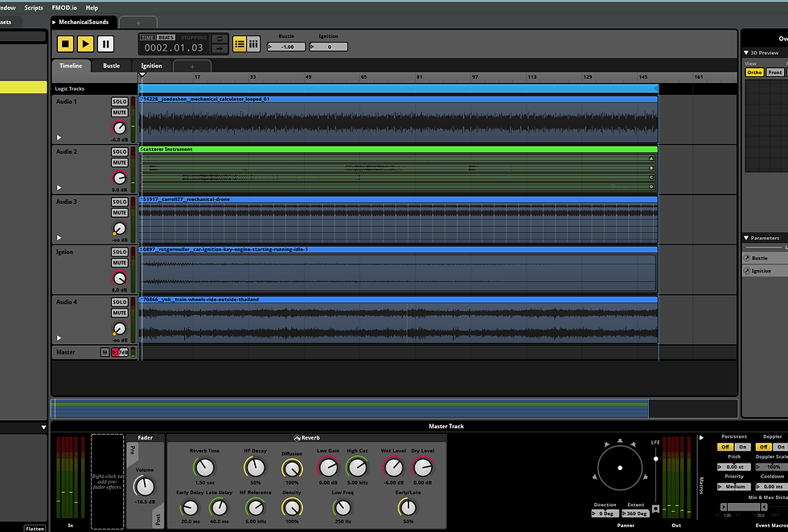Click the Flatten button
This screenshot has height=532, width=788.
[35, 529]
